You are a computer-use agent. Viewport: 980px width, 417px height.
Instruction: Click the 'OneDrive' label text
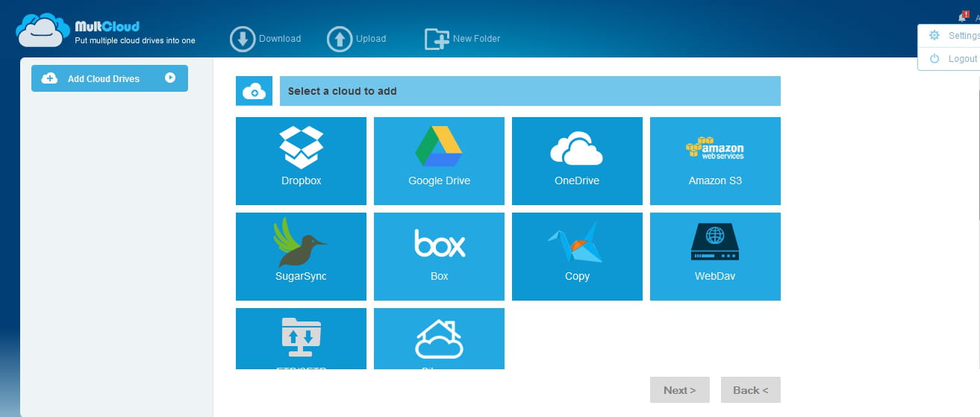click(577, 181)
